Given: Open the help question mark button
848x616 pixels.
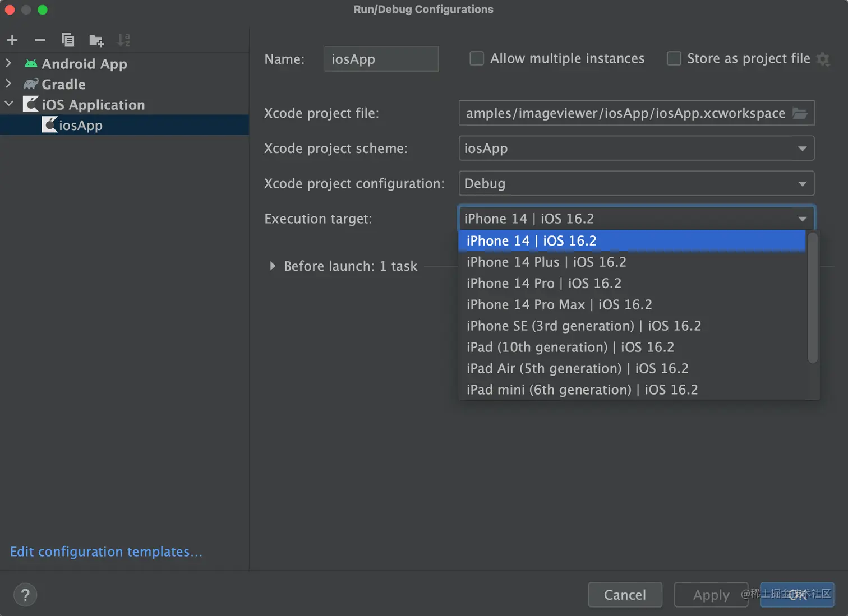Looking at the screenshot, I should click(x=25, y=595).
